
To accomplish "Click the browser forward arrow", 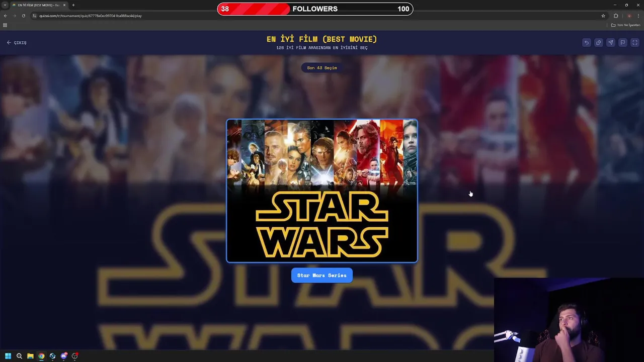I will coord(15,16).
